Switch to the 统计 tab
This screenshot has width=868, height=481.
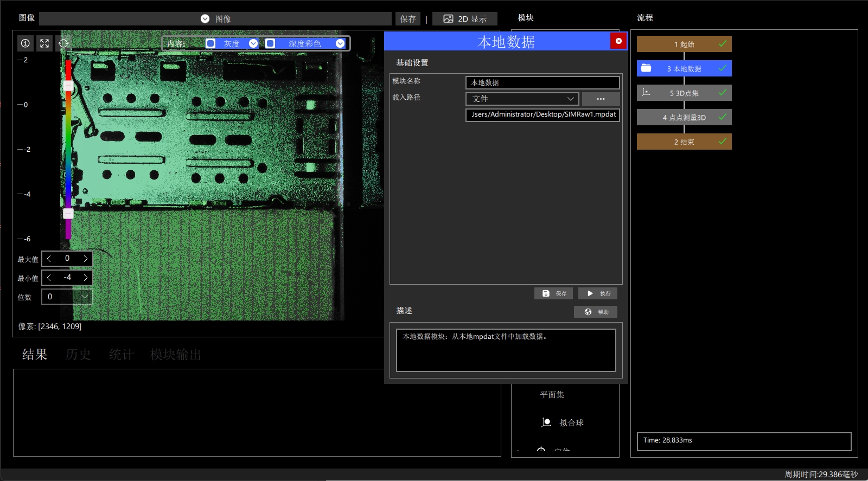pos(121,355)
